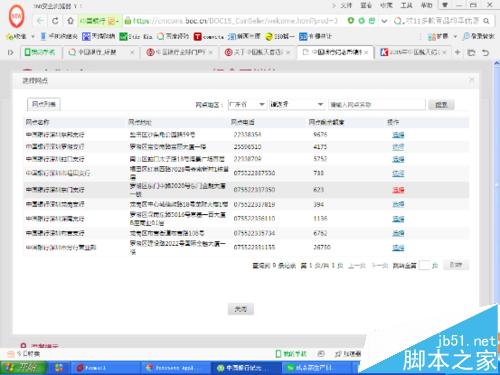Click the count value 9676
500x375 pixels.
(x=320, y=135)
